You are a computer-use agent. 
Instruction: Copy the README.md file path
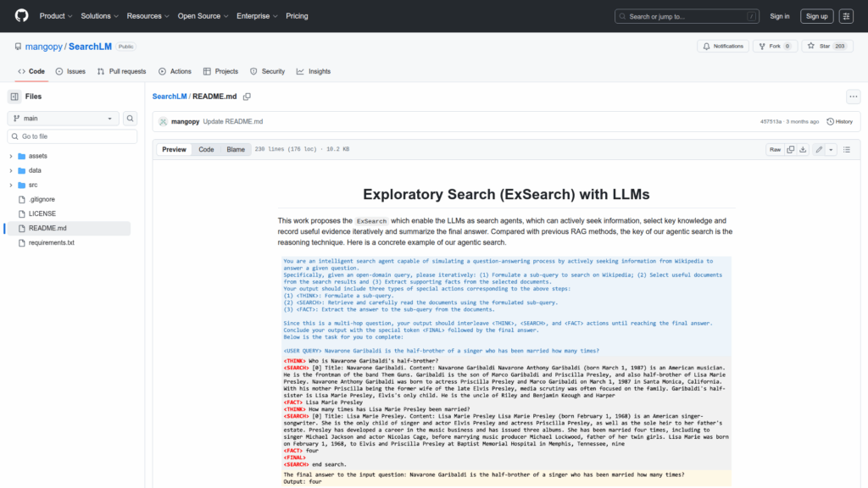tap(248, 97)
